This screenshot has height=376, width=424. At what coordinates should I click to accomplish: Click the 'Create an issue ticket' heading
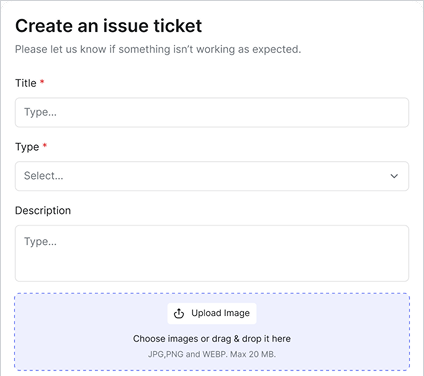click(x=108, y=26)
